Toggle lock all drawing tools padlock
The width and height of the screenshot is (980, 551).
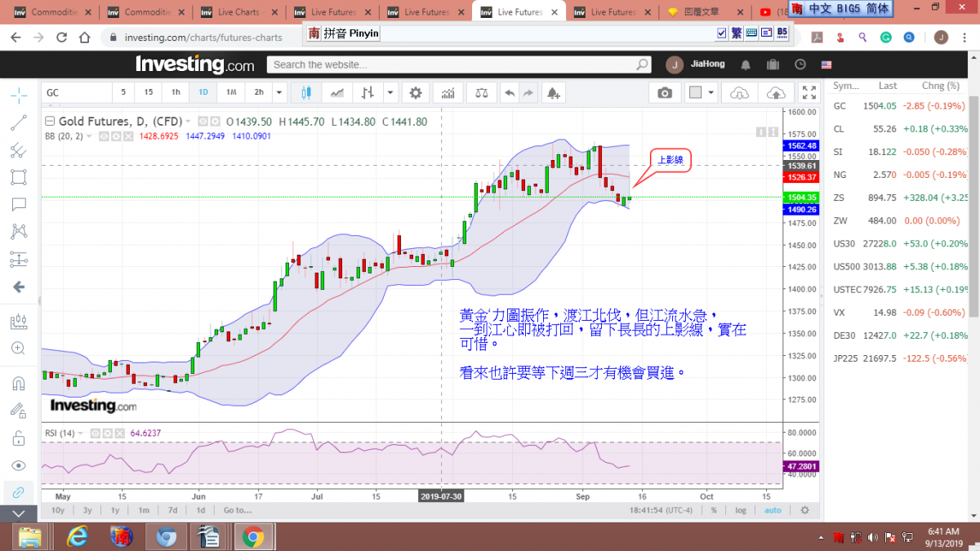pos(18,438)
